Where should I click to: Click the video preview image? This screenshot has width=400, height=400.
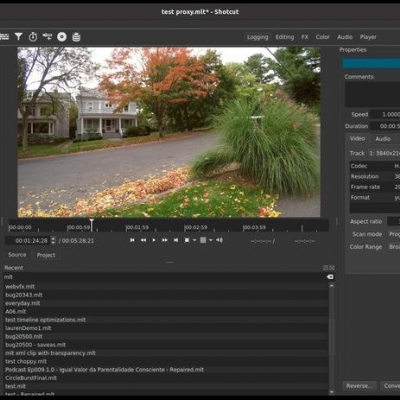pos(169,132)
